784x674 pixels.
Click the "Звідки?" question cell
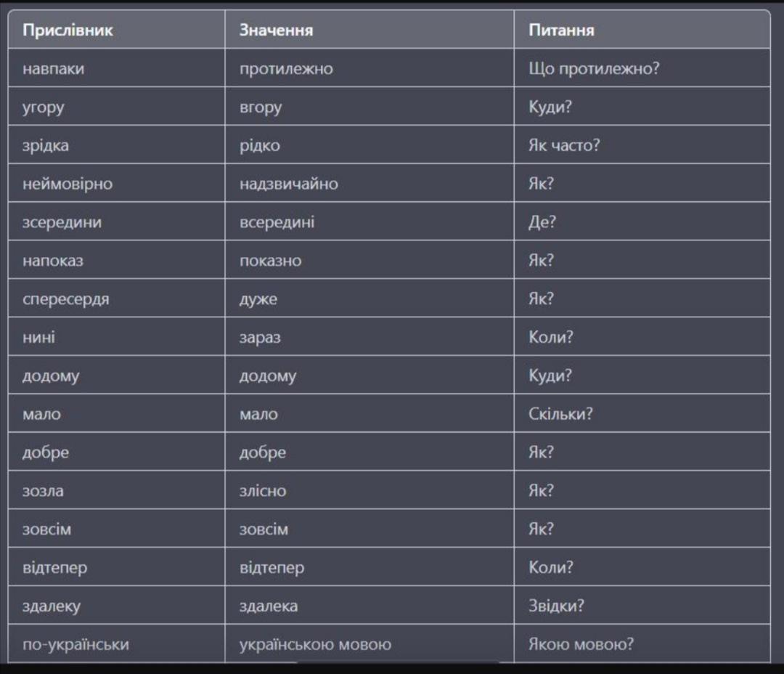pos(556,606)
